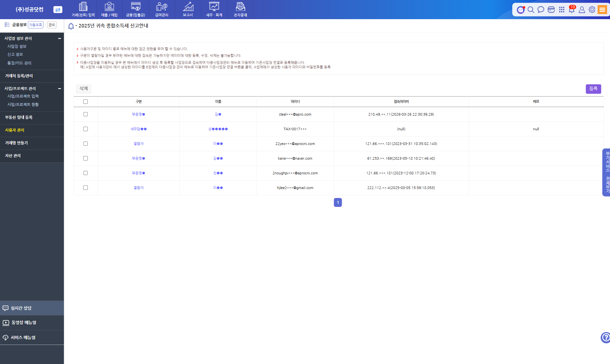The width and height of the screenshot is (610, 364).
Task: Open the 보고서 menu
Action: tap(188, 10)
